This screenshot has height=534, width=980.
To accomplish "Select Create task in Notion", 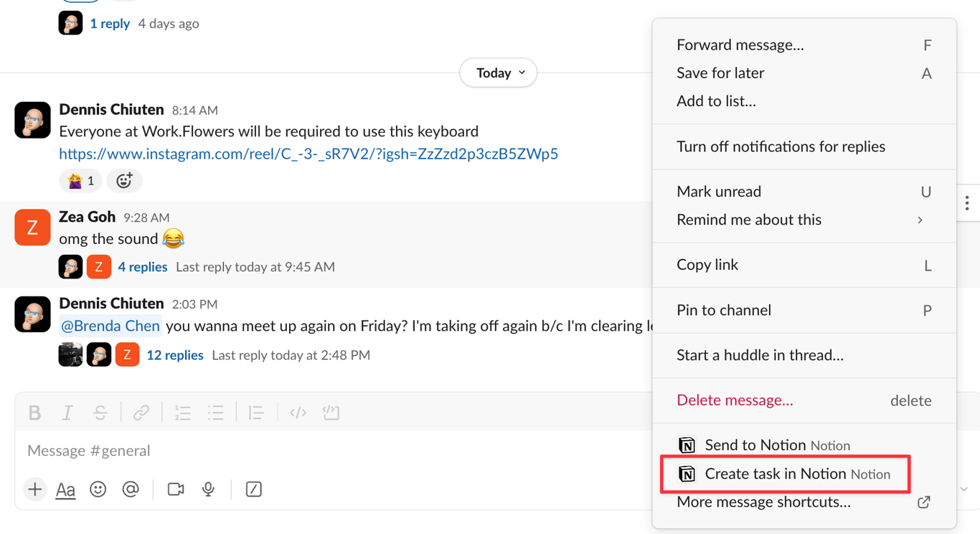I will point(785,474).
